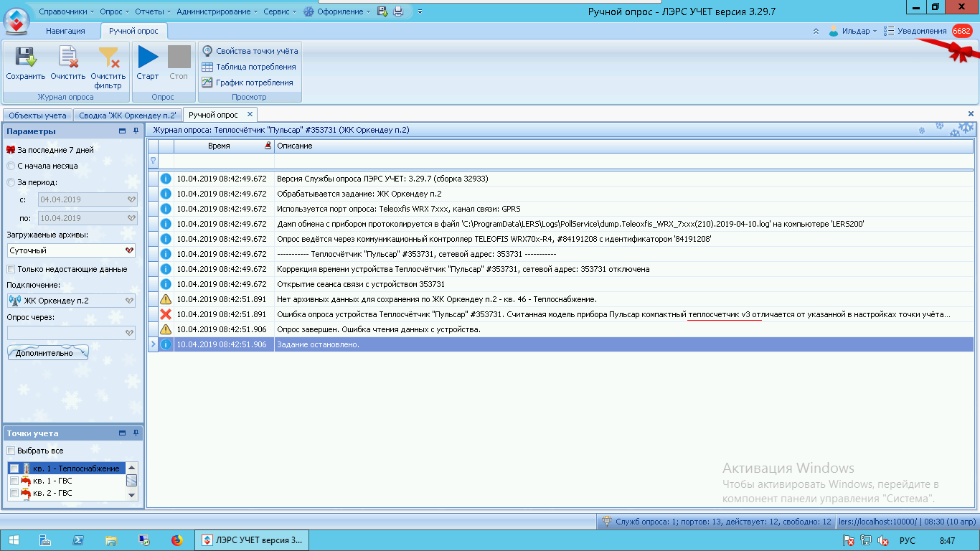The height and width of the screenshot is (551, 980).
Task: Click info icon of 'Версия Службы опроса' row
Action: click(x=166, y=179)
